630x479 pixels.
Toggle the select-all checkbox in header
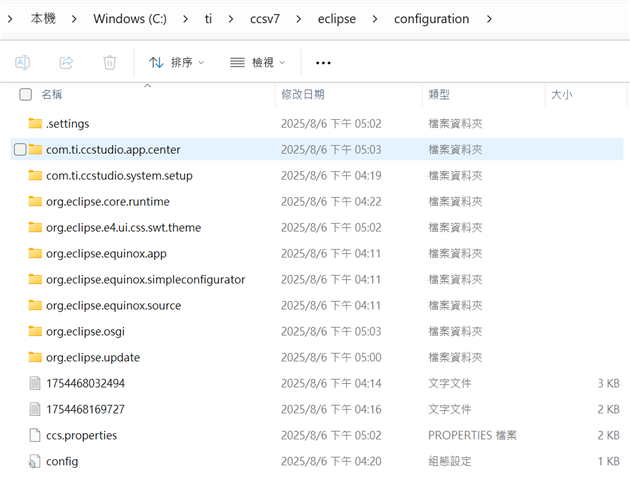(x=25, y=94)
